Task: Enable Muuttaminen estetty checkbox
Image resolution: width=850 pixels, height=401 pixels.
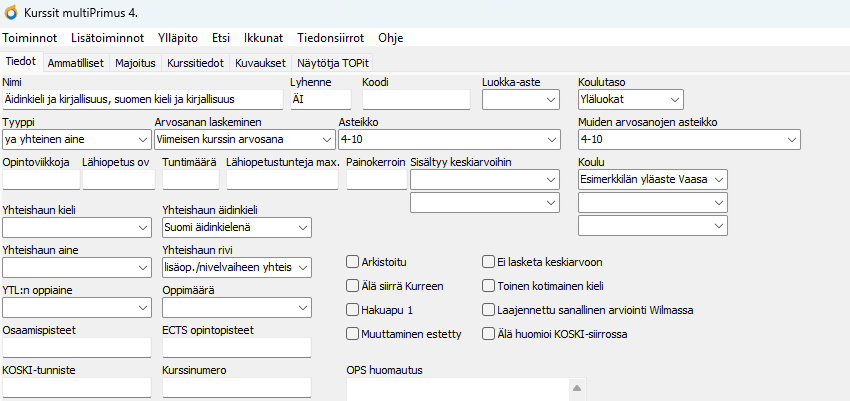Action: [352, 333]
